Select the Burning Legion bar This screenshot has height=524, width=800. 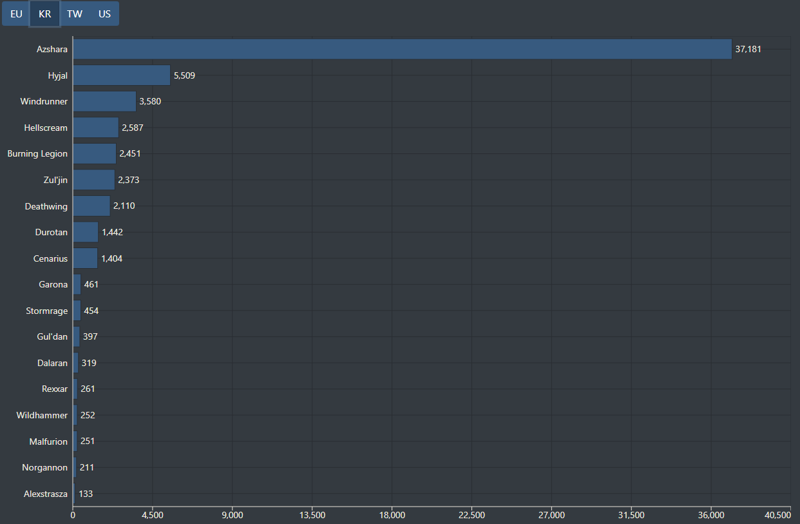tap(94, 154)
